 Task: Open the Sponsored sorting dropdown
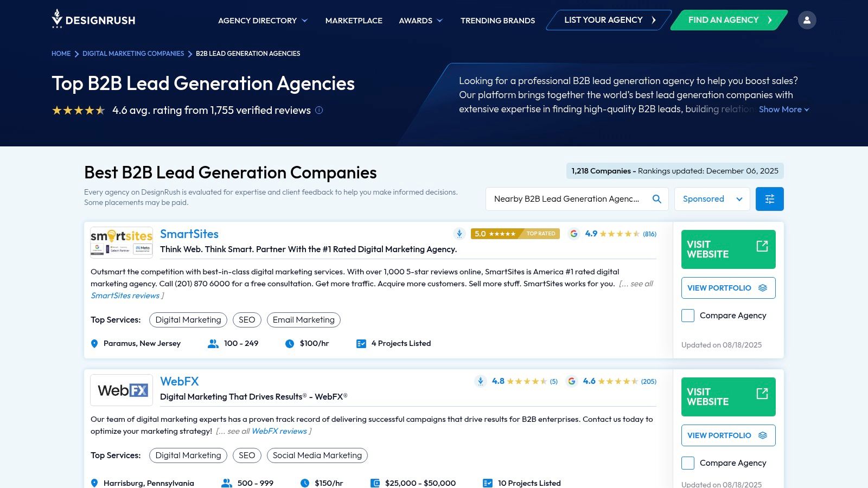click(x=712, y=198)
